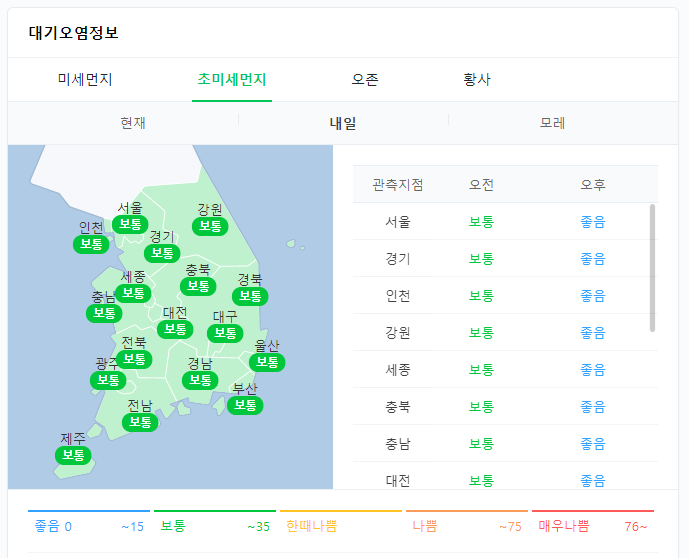This screenshot has width=689, height=558.
Task: Click 서울 row morning 보통 value
Action: (x=481, y=222)
